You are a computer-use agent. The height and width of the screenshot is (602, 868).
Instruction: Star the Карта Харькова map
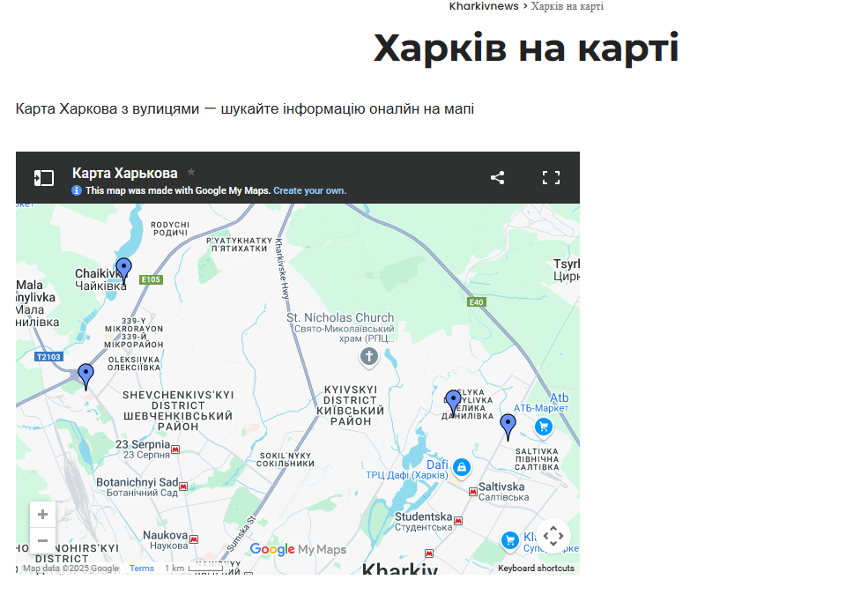coord(191,172)
